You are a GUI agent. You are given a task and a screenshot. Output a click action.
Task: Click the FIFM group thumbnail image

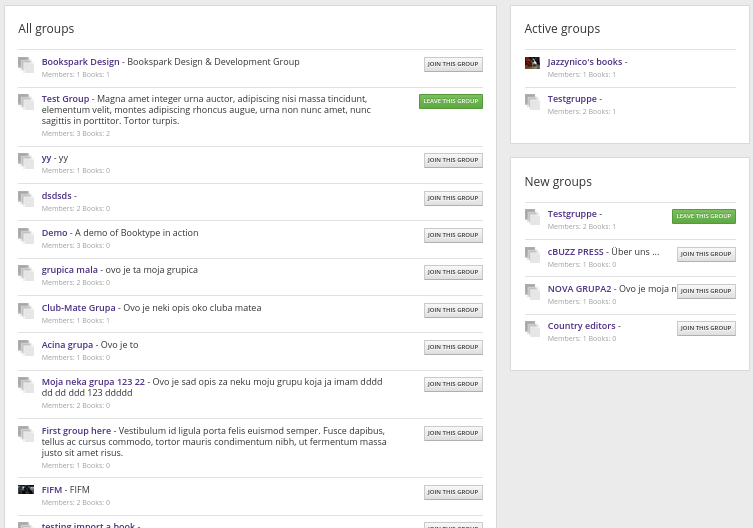[x=26, y=490]
